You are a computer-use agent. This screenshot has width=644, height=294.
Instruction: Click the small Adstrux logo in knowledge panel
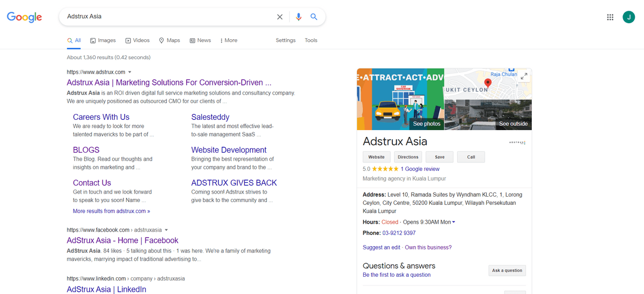point(517,142)
